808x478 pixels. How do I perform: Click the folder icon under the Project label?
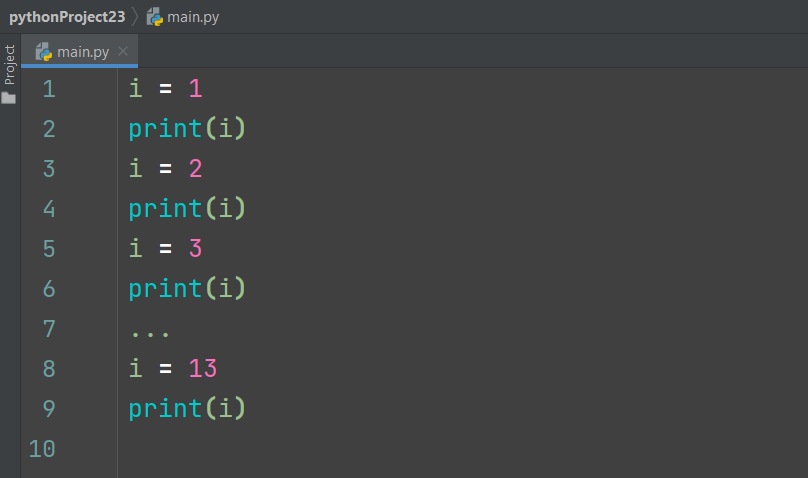point(9,98)
